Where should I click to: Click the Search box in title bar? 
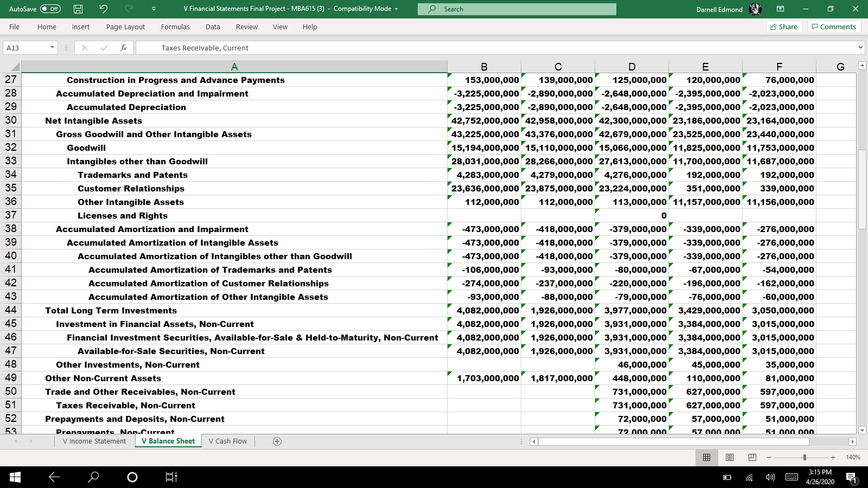click(x=517, y=9)
